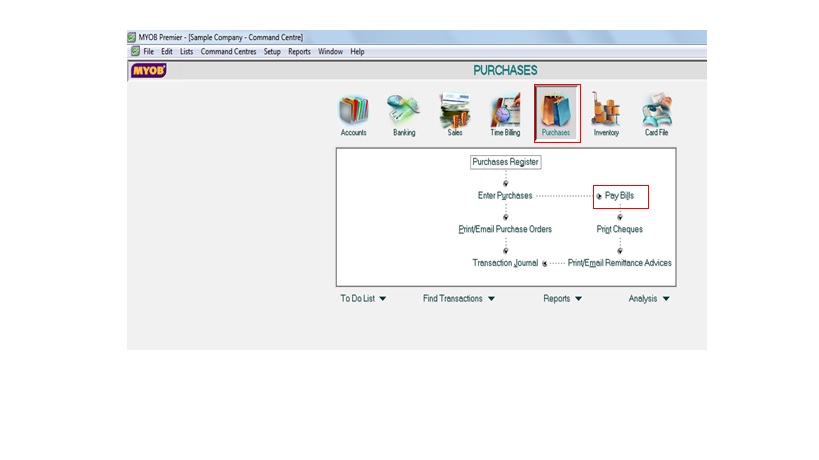Viewport: 819px width, 460px height.
Task: Click Print/Email Remittance Advices
Action: point(619,263)
